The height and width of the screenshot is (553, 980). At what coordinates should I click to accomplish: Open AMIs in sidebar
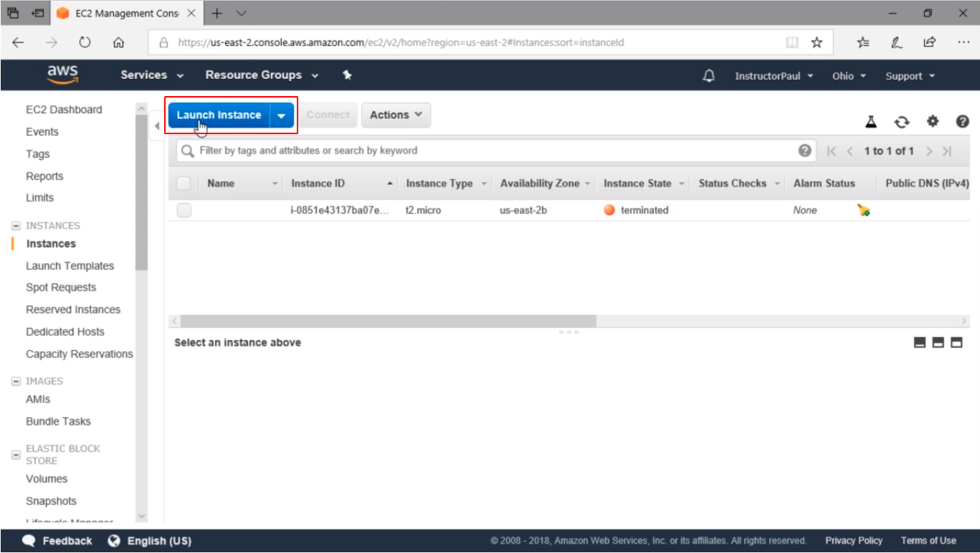38,400
